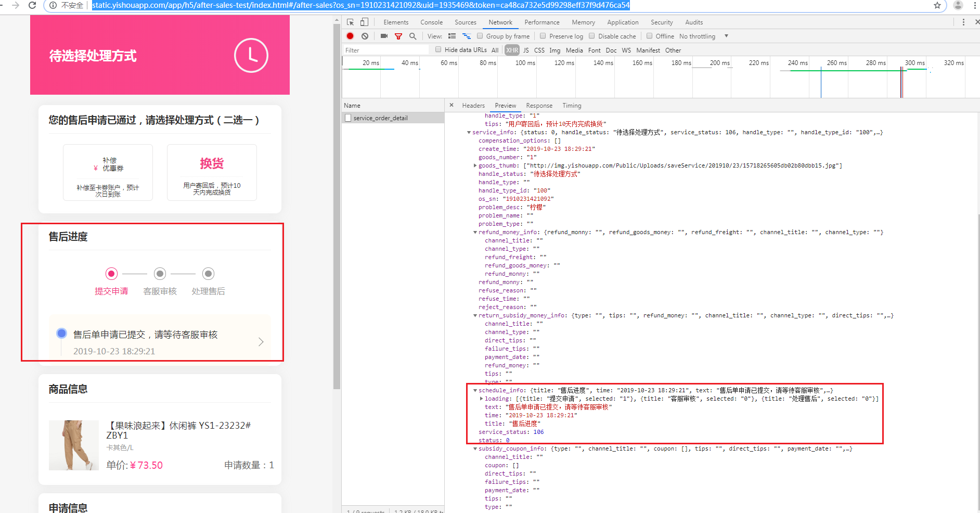This screenshot has height=513, width=980.
Task: Select the JS filter type
Action: 526,50
